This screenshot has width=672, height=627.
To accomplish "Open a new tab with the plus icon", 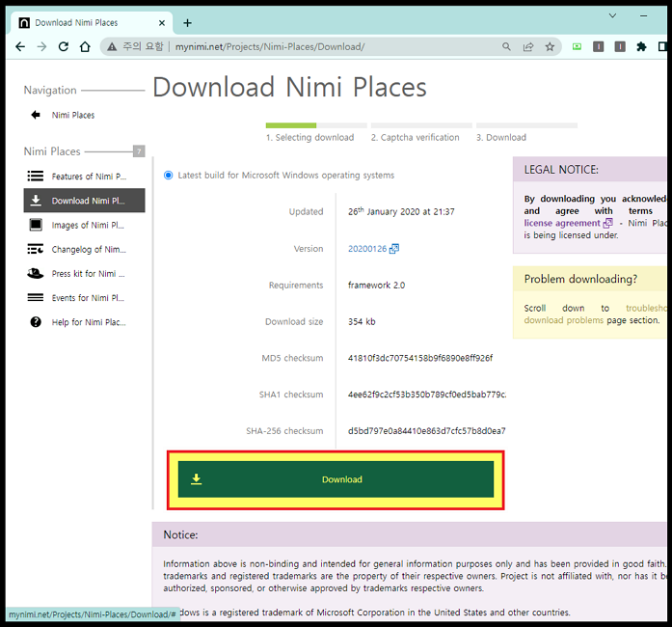I will point(187,23).
